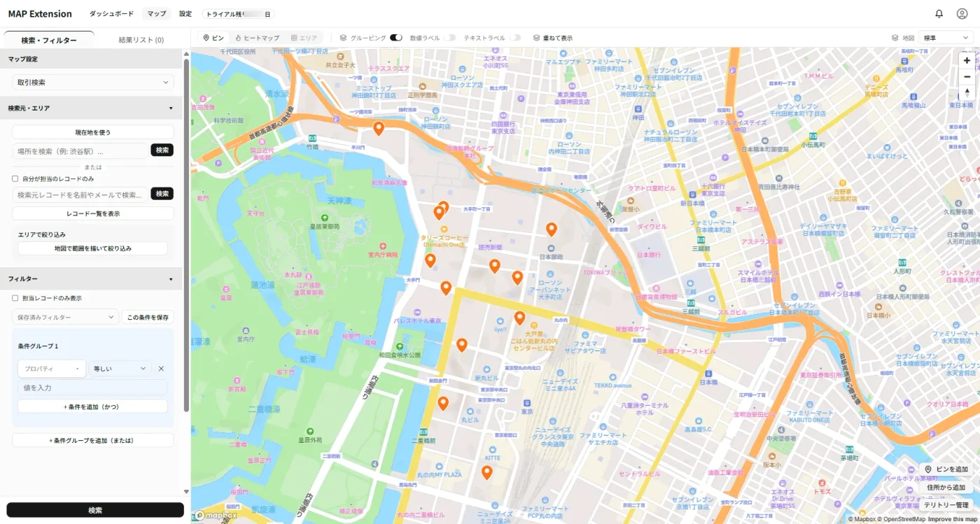Click 重ねて表示 layer option
This screenshot has width=980, height=524.
tap(553, 38)
